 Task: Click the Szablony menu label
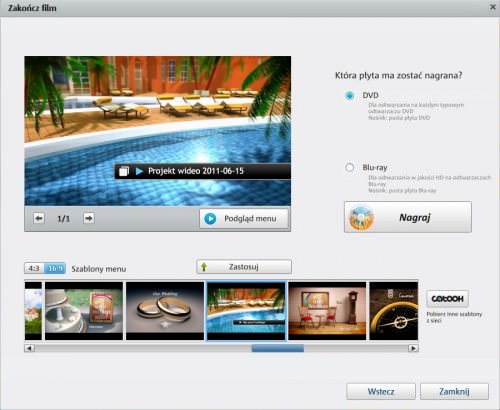pyautogui.click(x=99, y=269)
